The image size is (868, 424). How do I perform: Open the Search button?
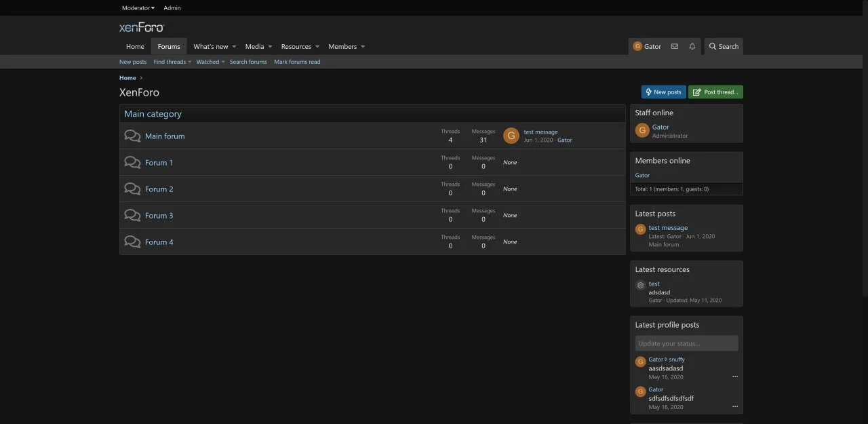coord(724,47)
